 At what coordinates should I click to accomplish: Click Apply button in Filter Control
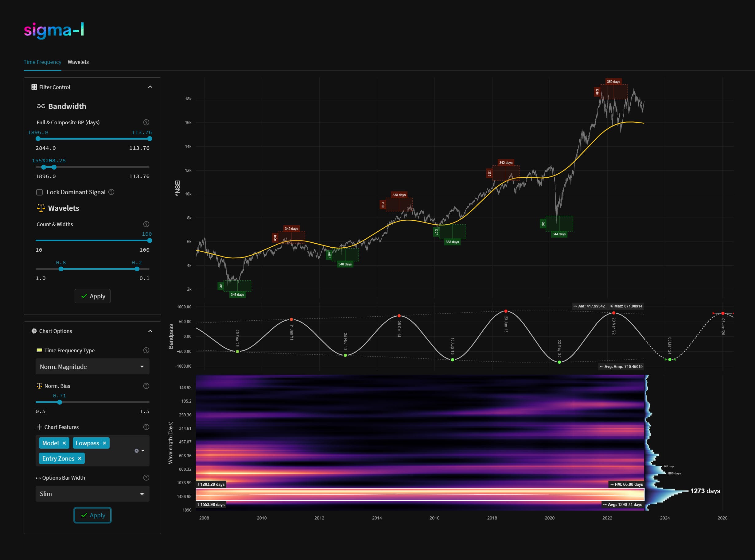[x=92, y=296]
